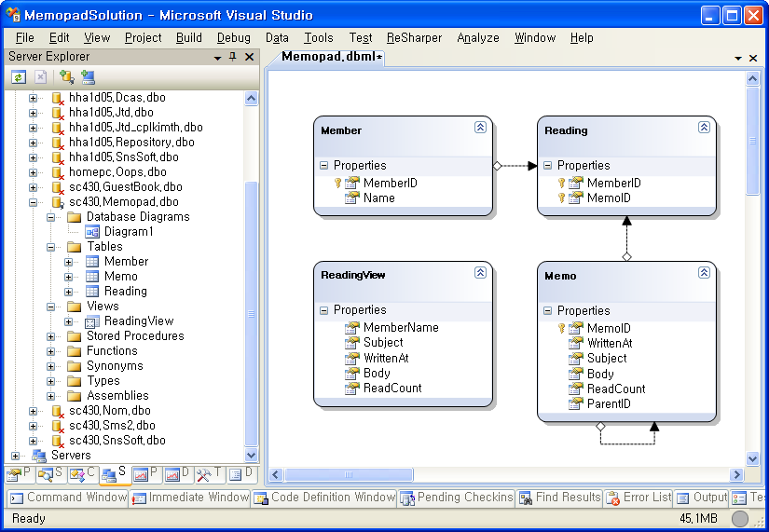The image size is (769, 532).
Task: Select the Diagram1 database diagram icon
Action: (x=91, y=231)
